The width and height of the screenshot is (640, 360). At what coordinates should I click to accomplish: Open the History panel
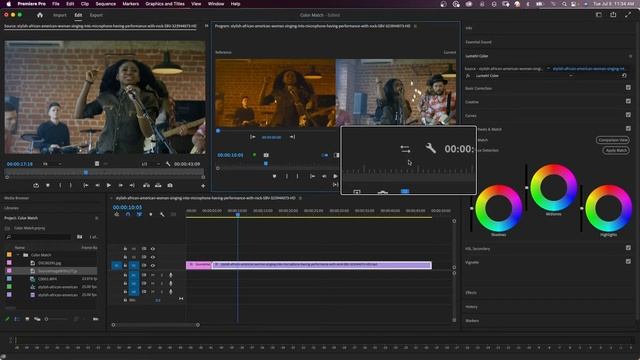[x=471, y=307]
